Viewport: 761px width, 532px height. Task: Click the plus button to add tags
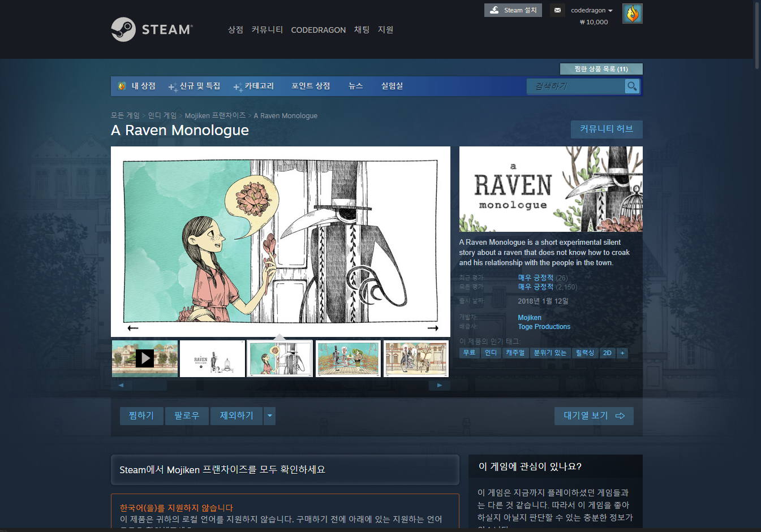622,353
